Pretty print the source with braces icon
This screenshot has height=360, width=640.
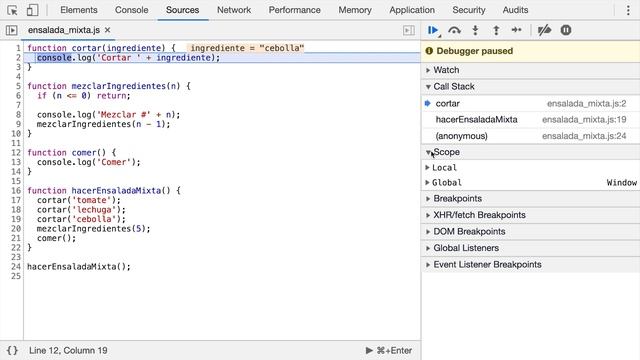click(12, 350)
